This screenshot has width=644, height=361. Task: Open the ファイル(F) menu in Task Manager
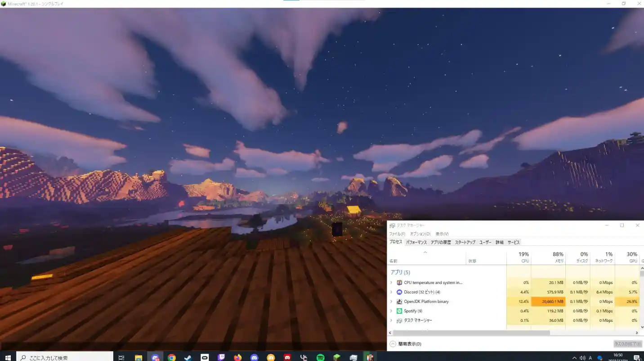pyautogui.click(x=397, y=234)
